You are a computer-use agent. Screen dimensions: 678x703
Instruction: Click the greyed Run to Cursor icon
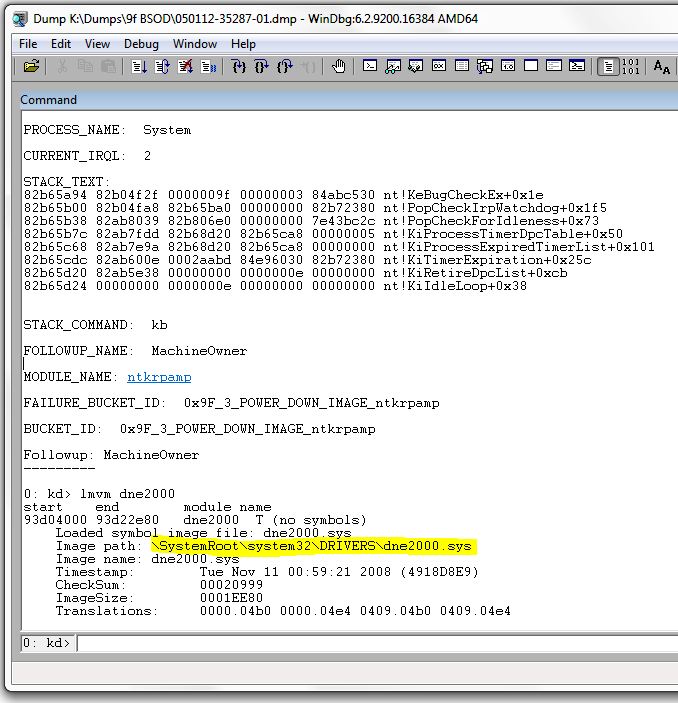click(308, 67)
